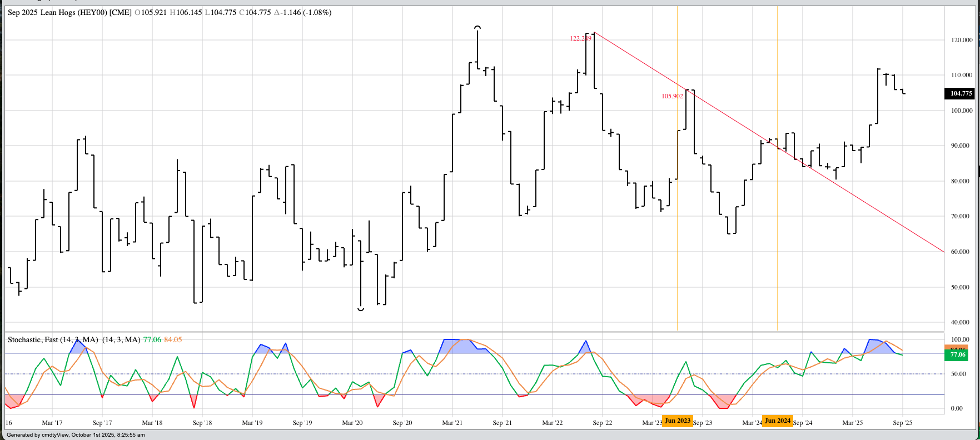Click the arc marker above the 2021 high
The height and width of the screenshot is (440, 980).
coord(477,27)
